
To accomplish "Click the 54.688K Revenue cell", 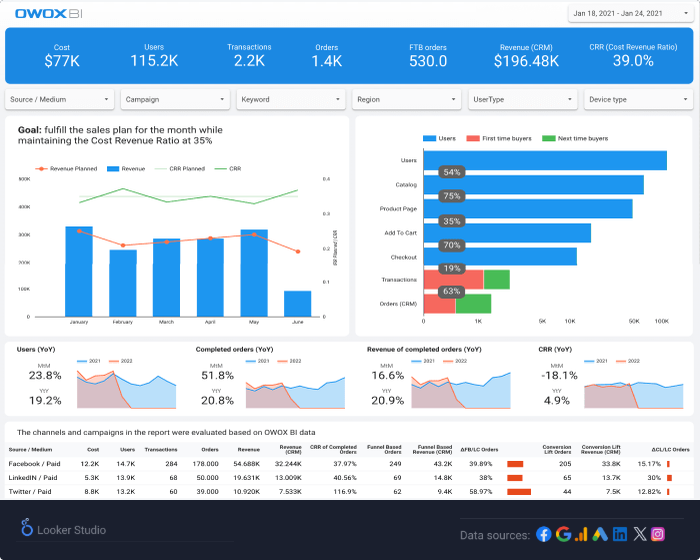I will point(246,464).
